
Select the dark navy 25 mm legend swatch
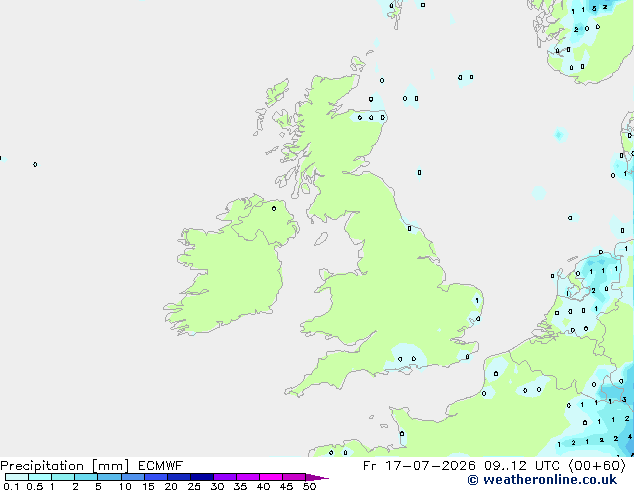202,477
